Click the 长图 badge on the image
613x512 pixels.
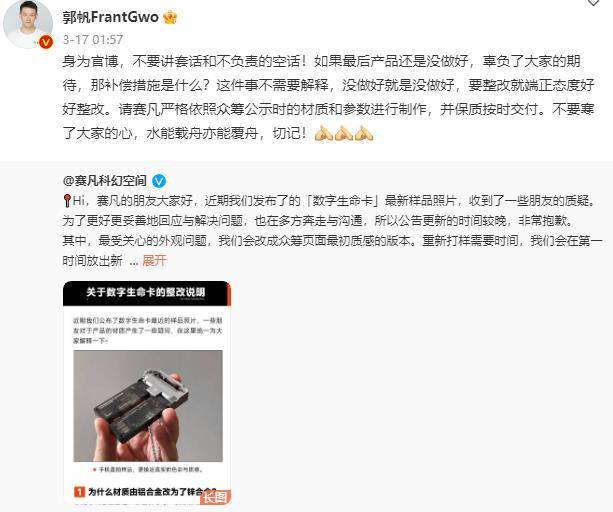215,497
